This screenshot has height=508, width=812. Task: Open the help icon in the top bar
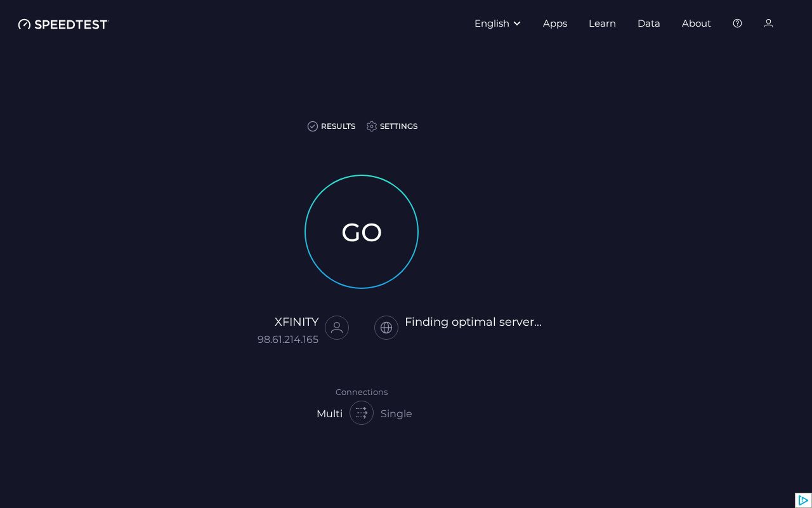pyautogui.click(x=737, y=23)
